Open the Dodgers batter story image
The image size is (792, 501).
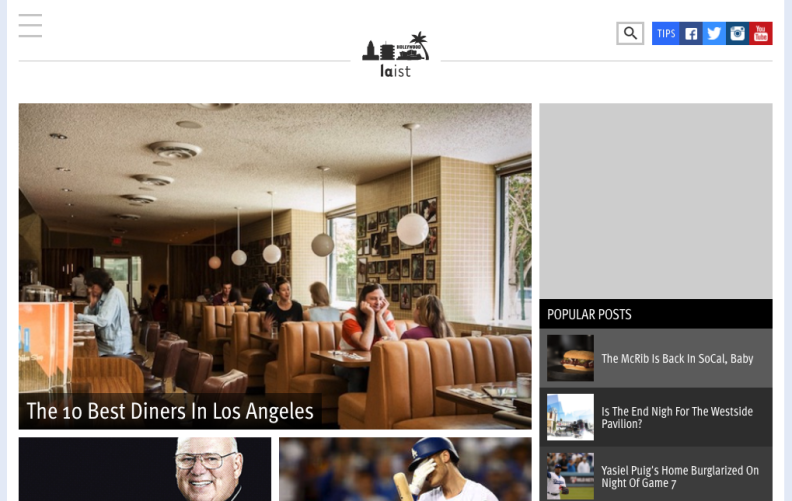405,469
